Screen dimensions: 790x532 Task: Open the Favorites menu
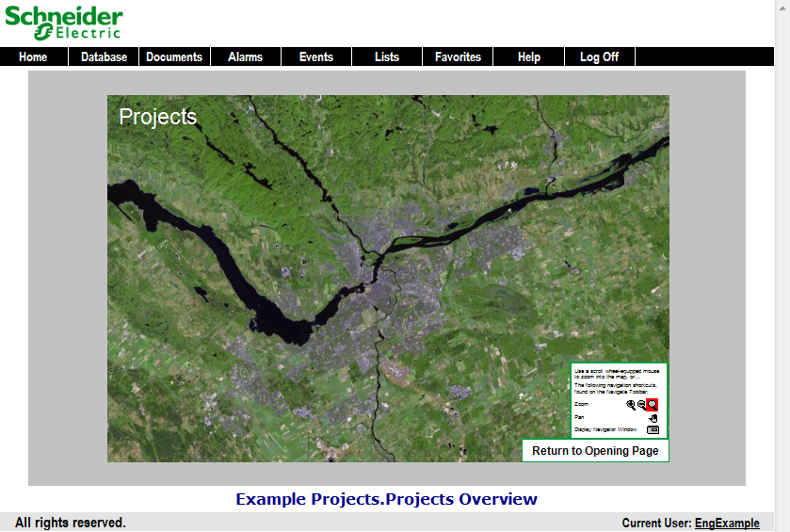pyautogui.click(x=458, y=57)
